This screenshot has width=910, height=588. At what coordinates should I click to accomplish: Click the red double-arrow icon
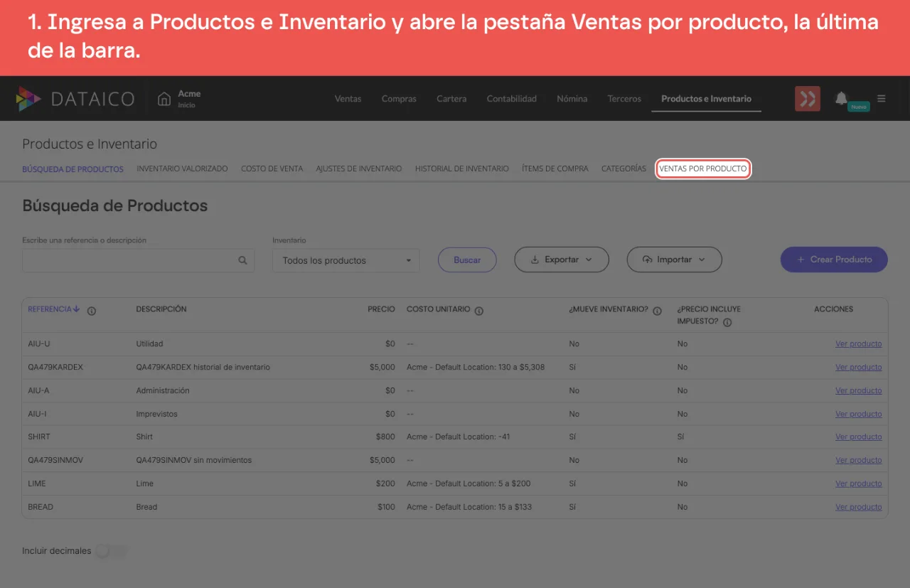coord(808,99)
